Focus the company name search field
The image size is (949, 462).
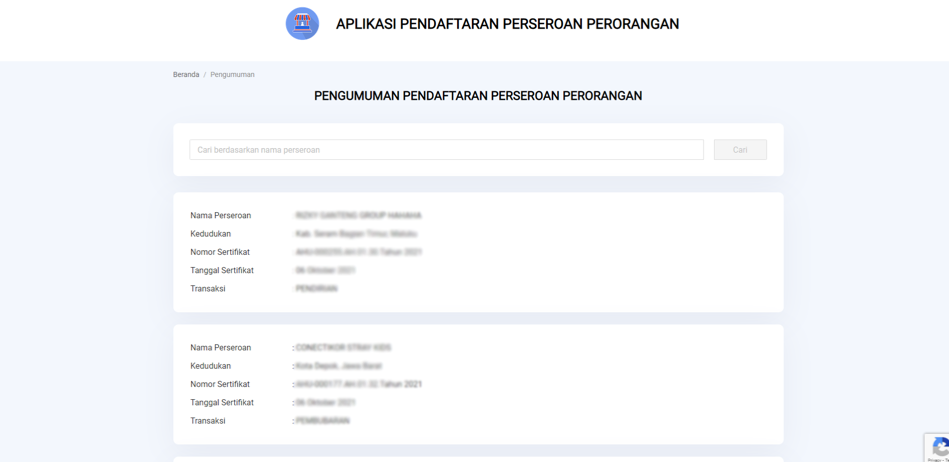pos(446,150)
